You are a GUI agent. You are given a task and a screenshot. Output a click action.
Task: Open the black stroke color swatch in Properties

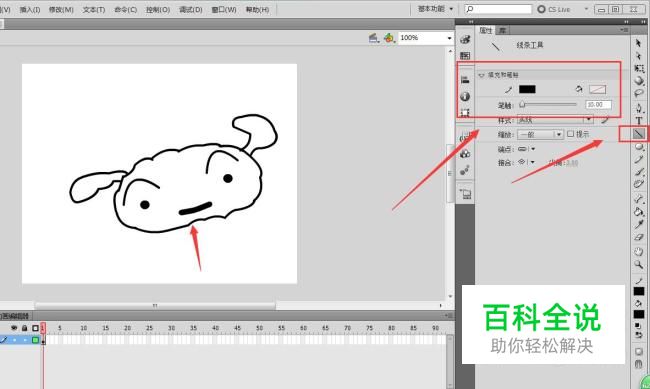[527, 89]
